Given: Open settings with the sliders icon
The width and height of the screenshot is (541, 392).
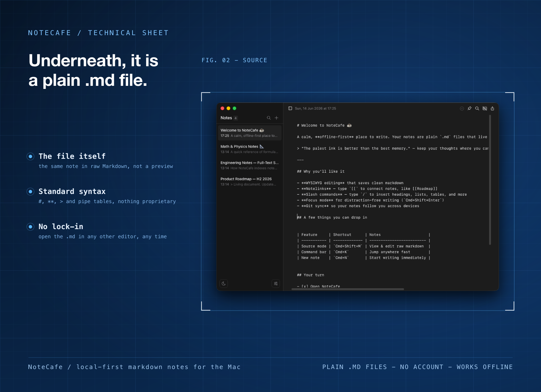Looking at the screenshot, I should coord(276,284).
